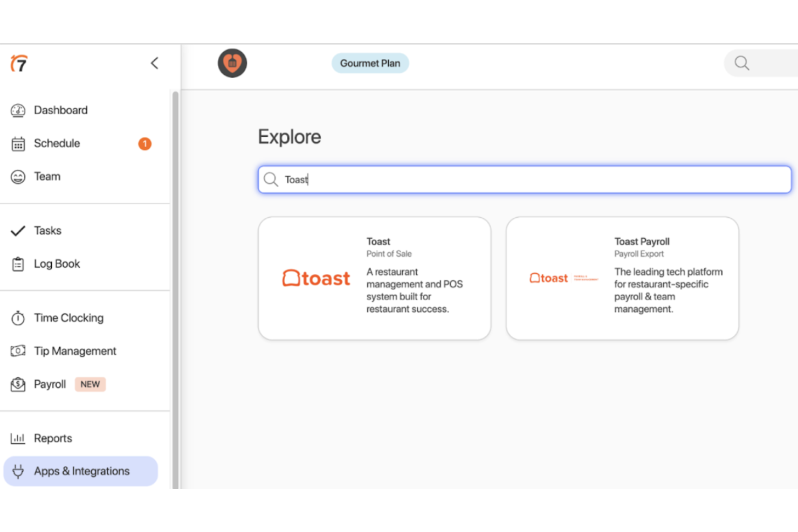Image resolution: width=798 pixels, height=532 pixels.
Task: Click the Point of Sale label
Action: [389, 254]
